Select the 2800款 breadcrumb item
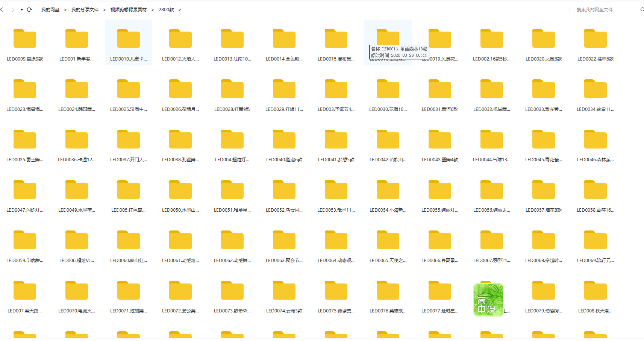The height and width of the screenshot is (341, 644). point(166,10)
